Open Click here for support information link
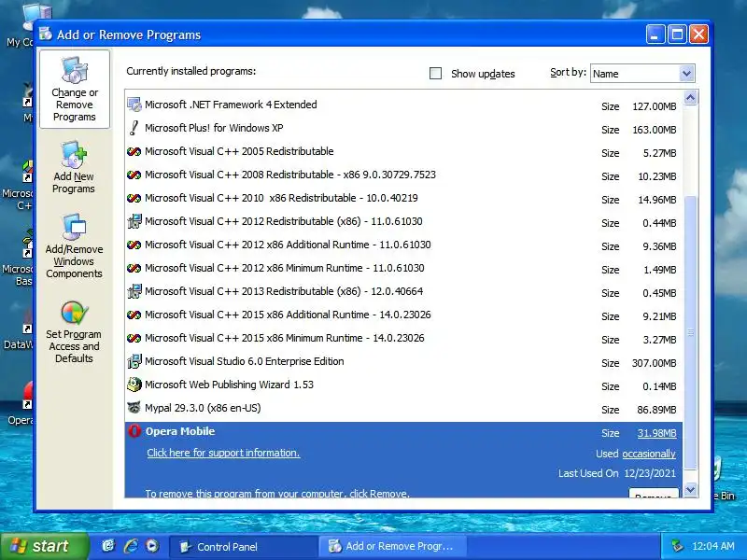The width and height of the screenshot is (747, 560). (223, 453)
